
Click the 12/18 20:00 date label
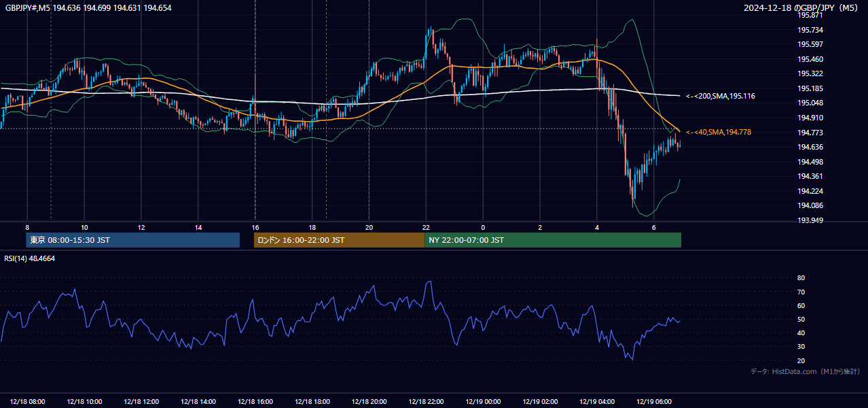click(x=369, y=402)
